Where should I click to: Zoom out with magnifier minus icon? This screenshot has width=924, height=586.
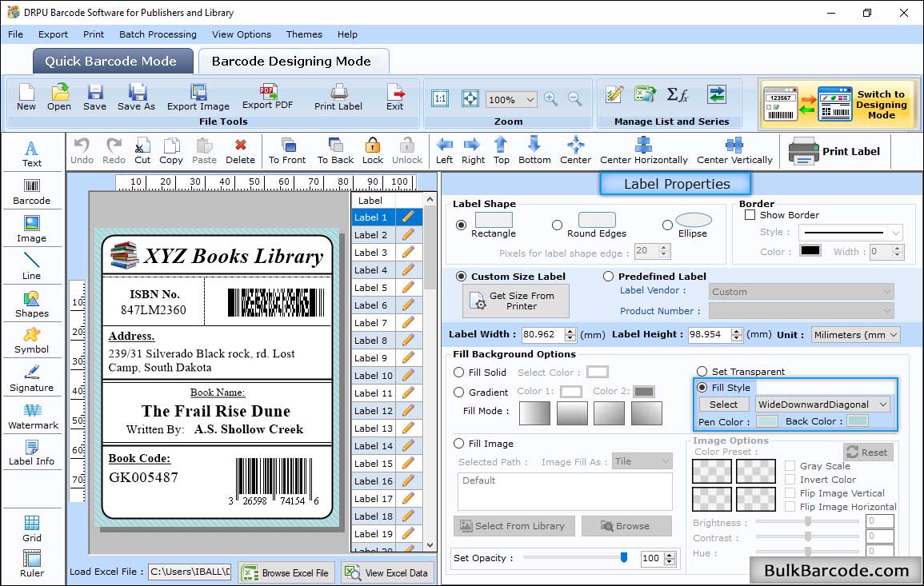point(574,99)
